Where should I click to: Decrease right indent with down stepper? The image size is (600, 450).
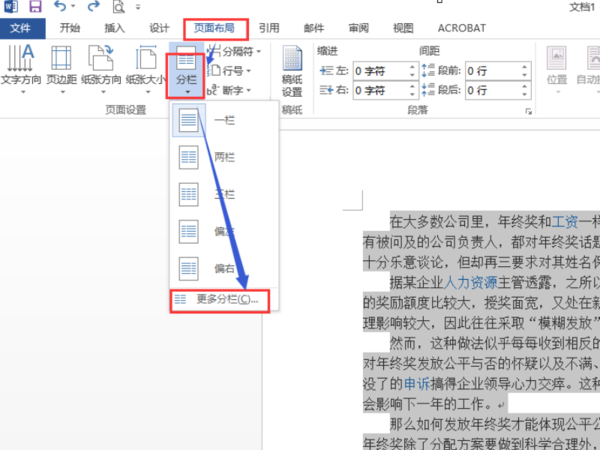[x=412, y=95]
